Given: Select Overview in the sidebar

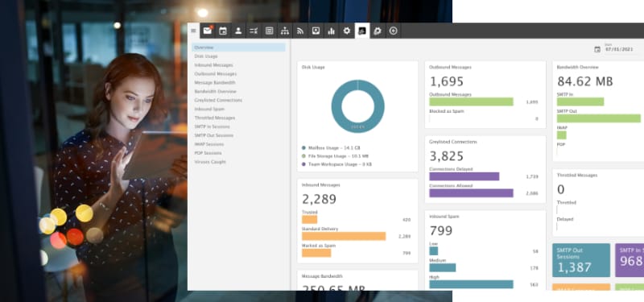Looking at the screenshot, I should coord(238,48).
